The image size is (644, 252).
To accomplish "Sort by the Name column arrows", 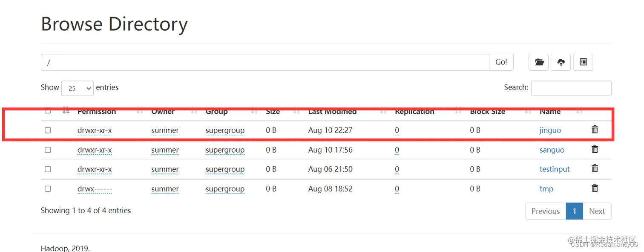I will [x=579, y=111].
